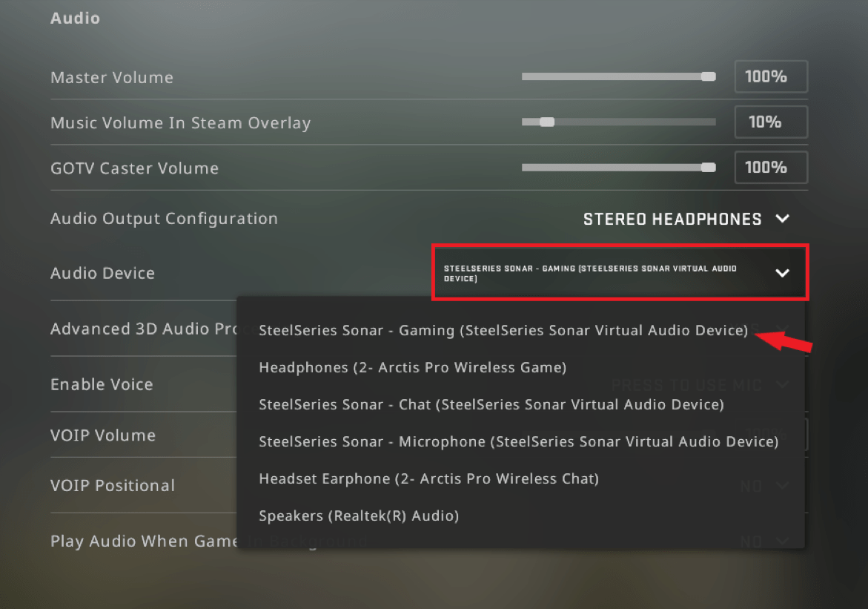The width and height of the screenshot is (868, 609).
Task: Choose Speakers (Realtek(R) Audio) as output
Action: [x=359, y=516]
